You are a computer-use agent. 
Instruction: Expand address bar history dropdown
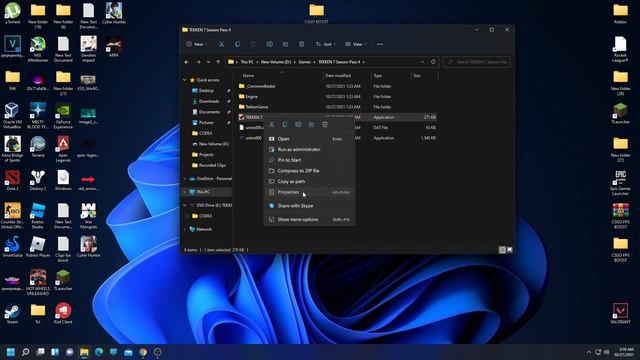(x=422, y=62)
